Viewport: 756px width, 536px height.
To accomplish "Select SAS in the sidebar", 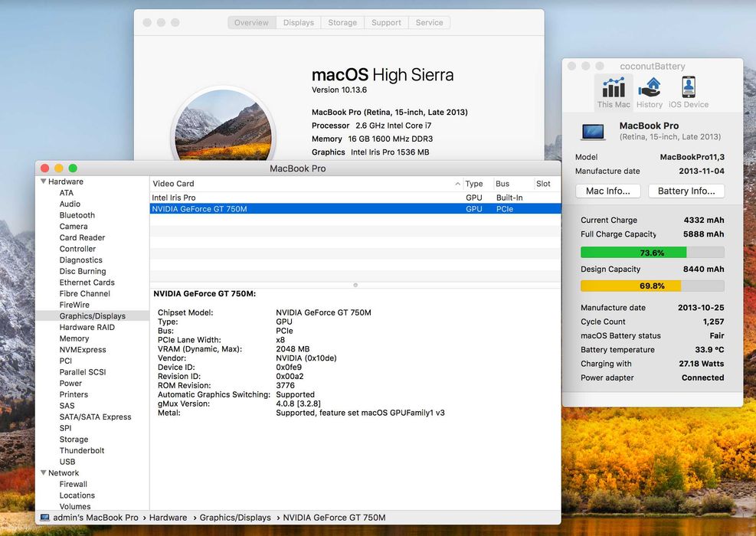I will coord(67,405).
